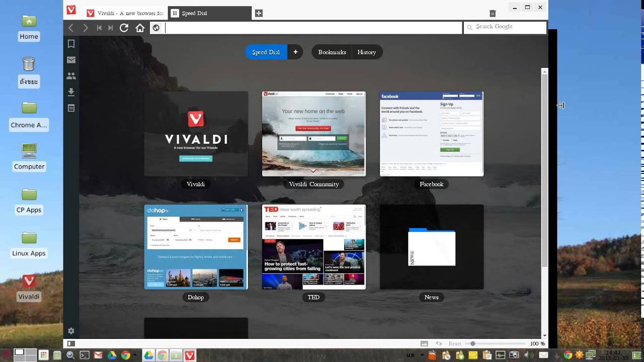Open the Vivaldi Community speed dial
Screen dimensions: 644x362
[x=313, y=134]
